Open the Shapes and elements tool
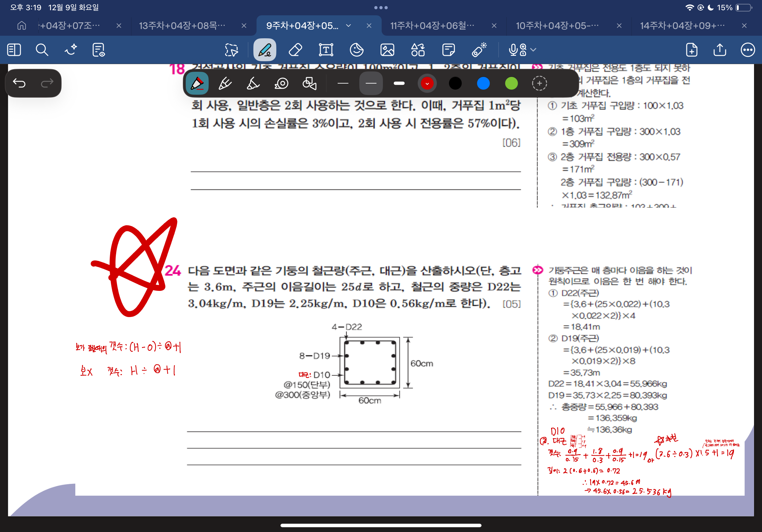762x532 pixels. coord(417,50)
